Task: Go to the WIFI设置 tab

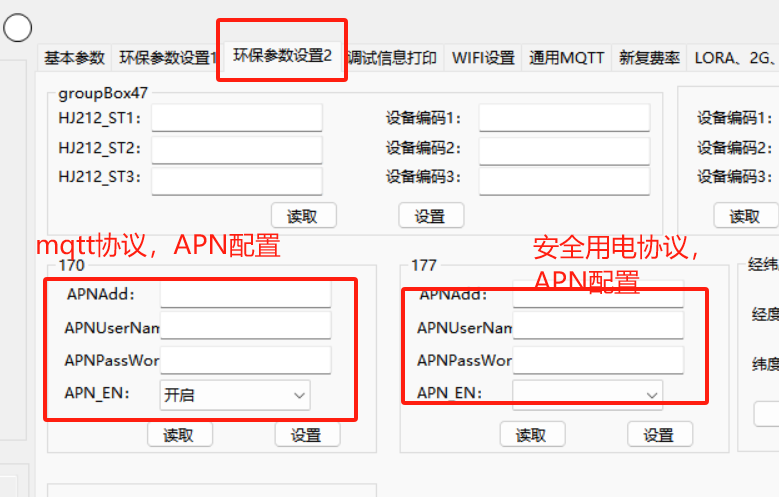Action: point(482,58)
